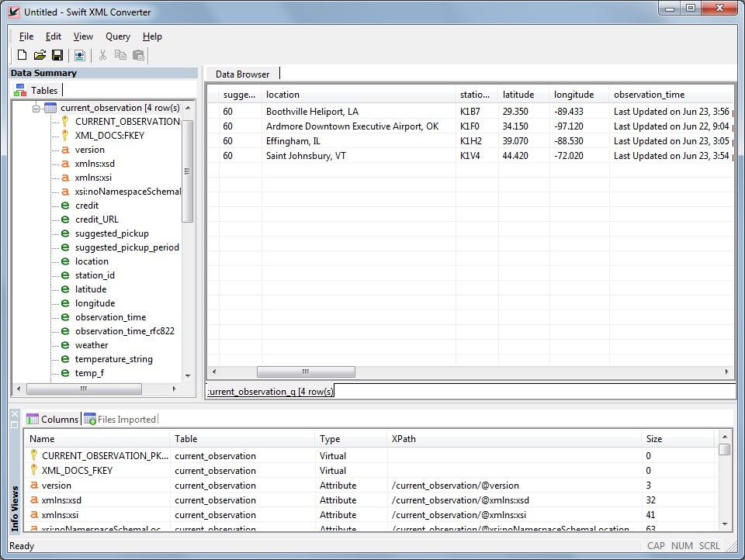Click the Columns list scrollbar thumb

click(x=725, y=449)
